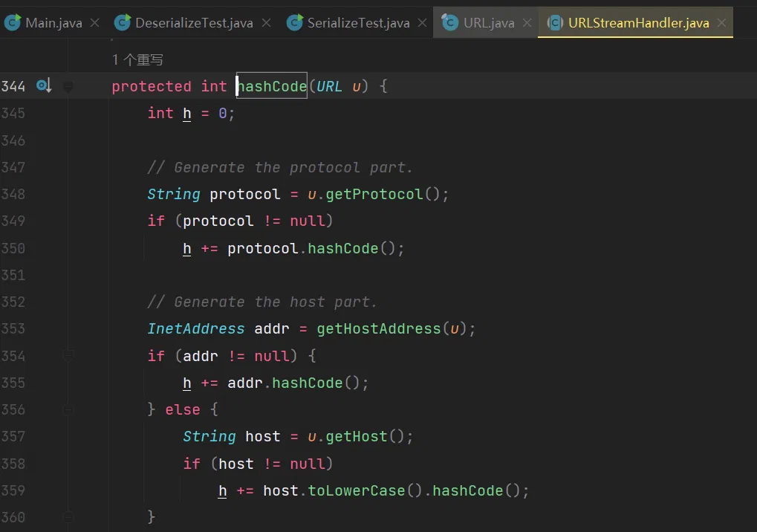Collapse the else block fold at line 356
Viewport: 757px width, 532px height.
68,409
